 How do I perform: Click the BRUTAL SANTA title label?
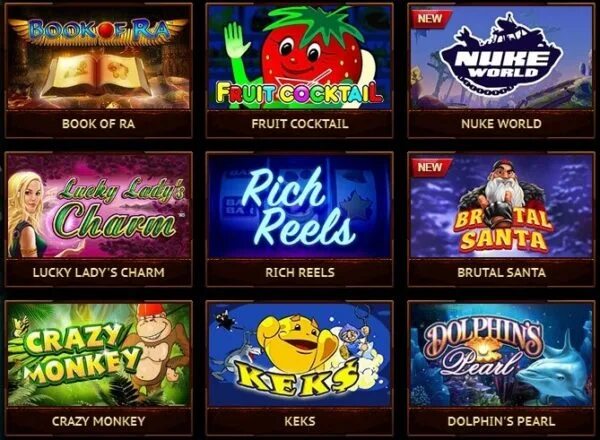(x=501, y=272)
